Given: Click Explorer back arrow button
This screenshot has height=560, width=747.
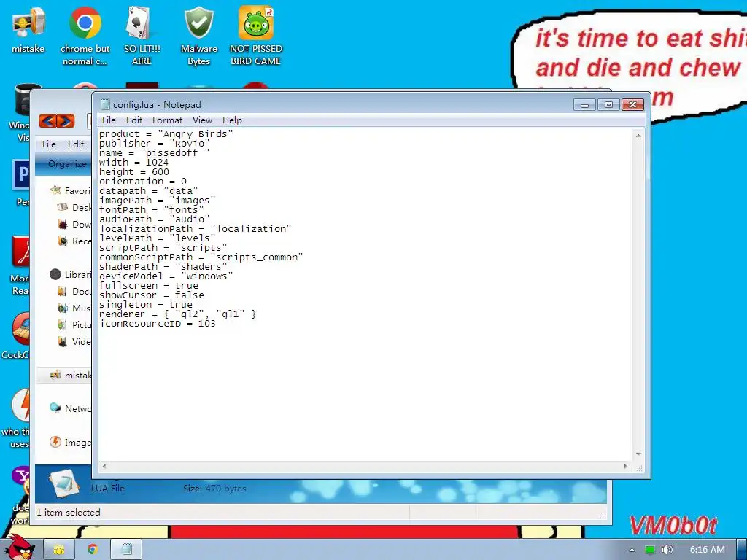Looking at the screenshot, I should coord(47,121).
